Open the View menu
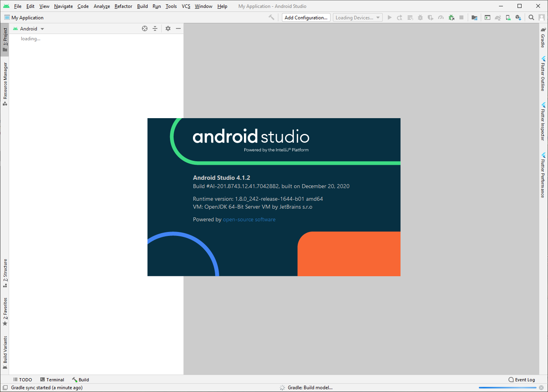548x392 pixels. (44, 6)
